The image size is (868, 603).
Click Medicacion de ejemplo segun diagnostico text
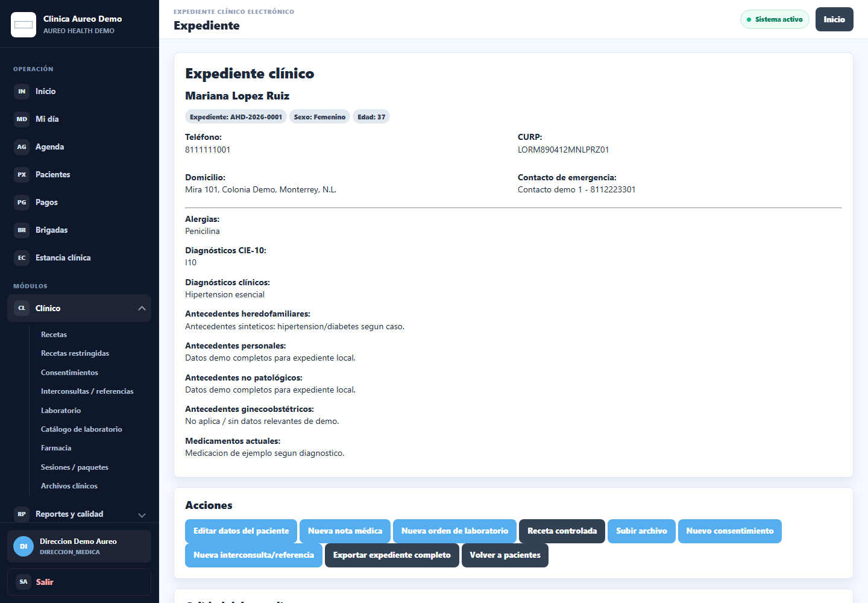click(x=265, y=453)
